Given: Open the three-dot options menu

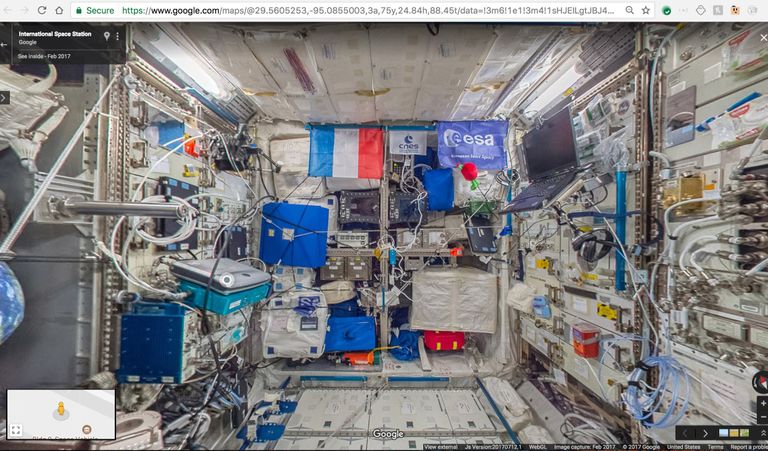Looking at the screenshot, I should (x=118, y=36).
